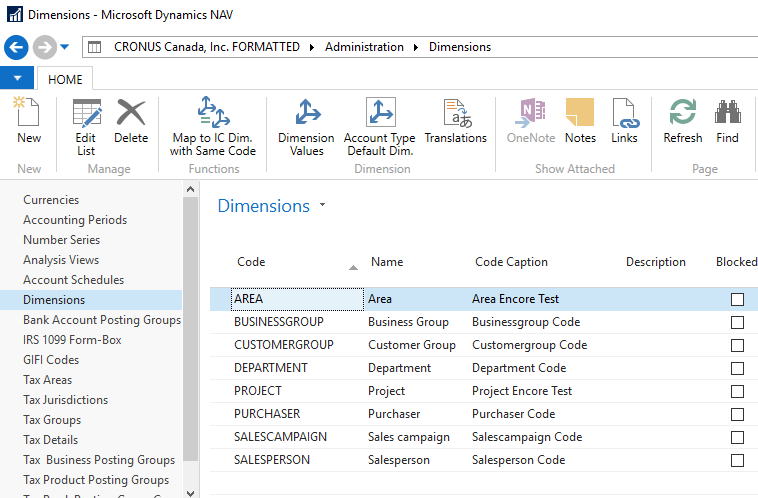Screen dimensions: 758x498
Task: Open Account Type Default Dim.
Action: tap(379, 127)
